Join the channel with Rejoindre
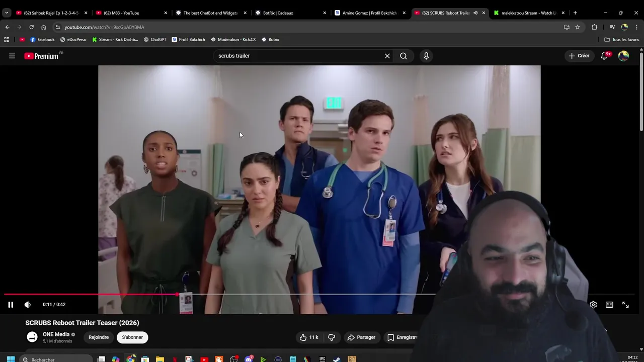644x362 pixels. pyautogui.click(x=99, y=337)
